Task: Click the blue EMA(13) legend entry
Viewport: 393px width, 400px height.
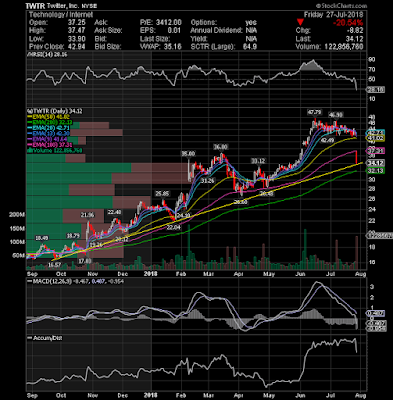Action: [x=48, y=134]
